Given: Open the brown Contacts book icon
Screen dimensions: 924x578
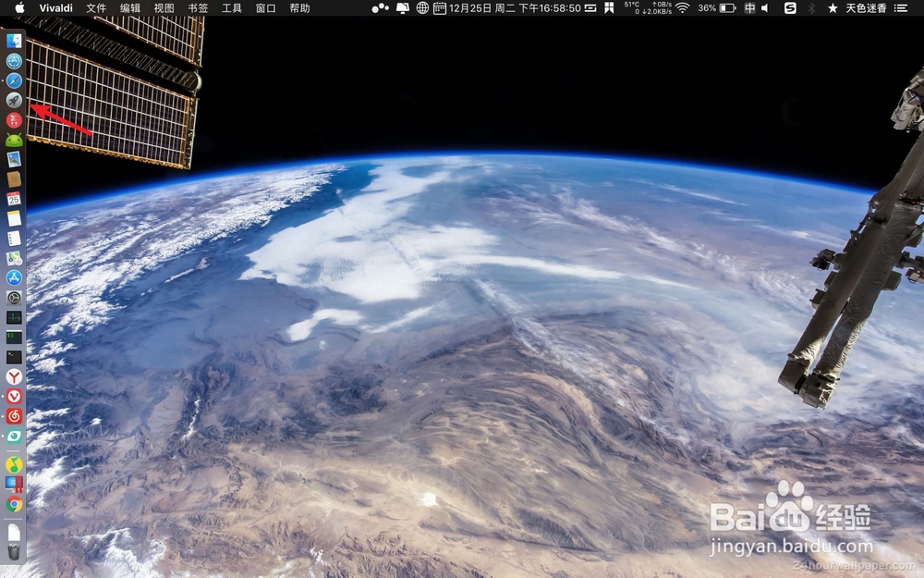Looking at the screenshot, I should (14, 179).
